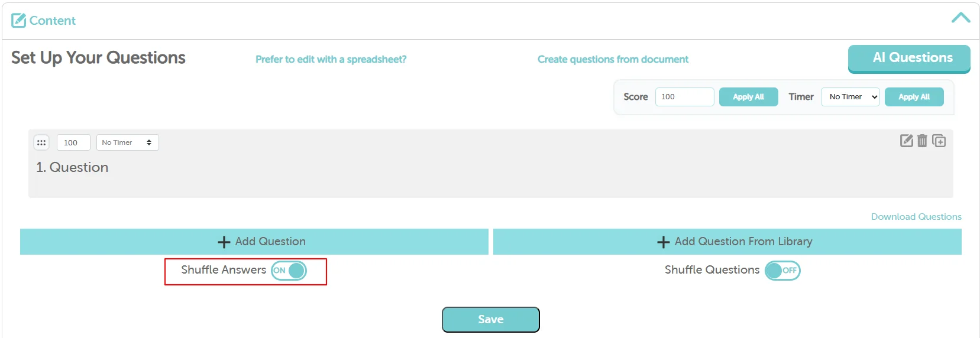This screenshot has width=980, height=338.
Task: Open 'Prefer to edit with a spreadsheet?' link
Action: pyautogui.click(x=331, y=59)
